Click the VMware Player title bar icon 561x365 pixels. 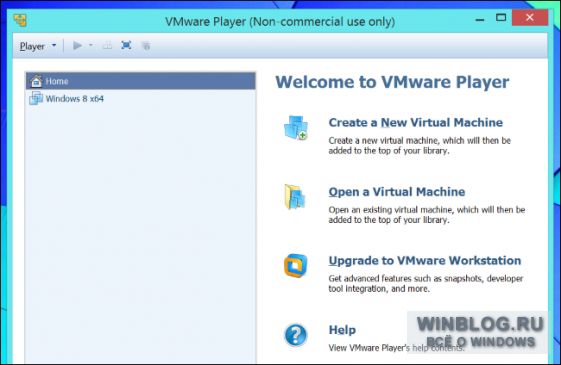(x=20, y=20)
